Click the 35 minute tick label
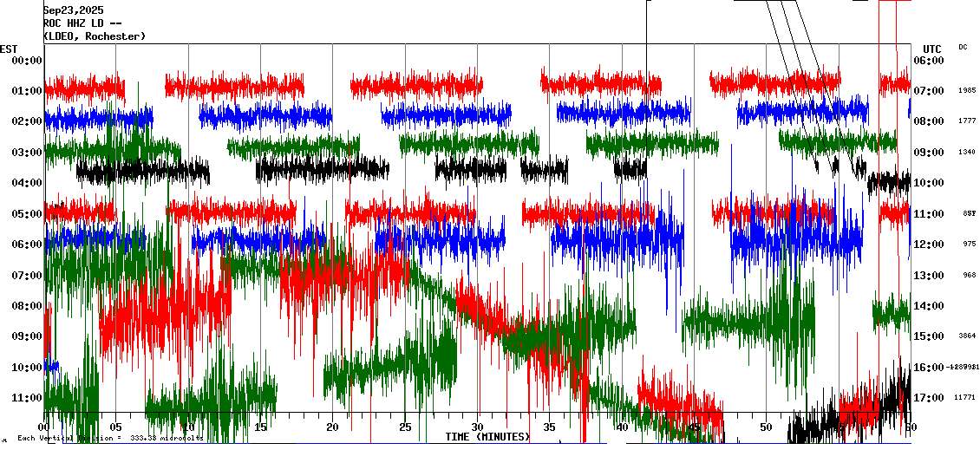The width and height of the screenshot is (980, 450). 550,427
